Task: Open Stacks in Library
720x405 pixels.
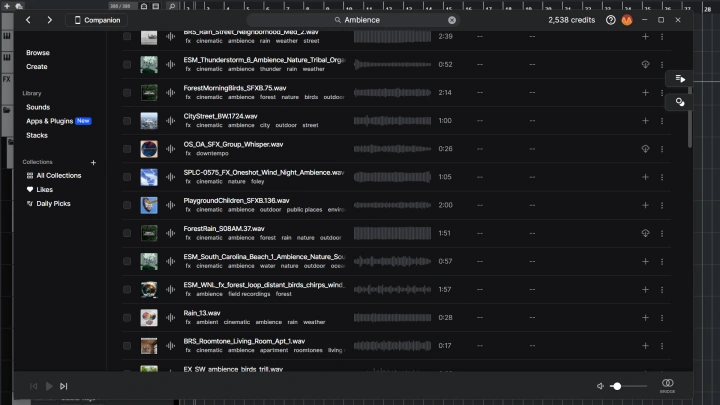Action: pos(37,135)
